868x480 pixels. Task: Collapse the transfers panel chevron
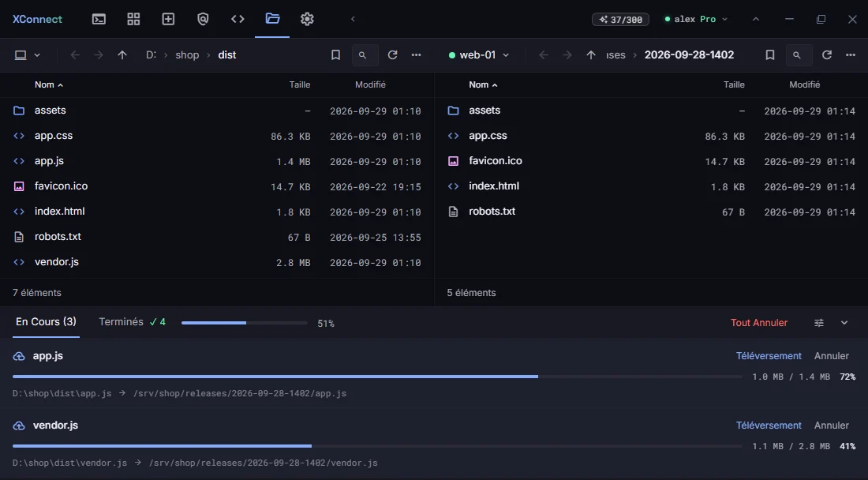[844, 323]
